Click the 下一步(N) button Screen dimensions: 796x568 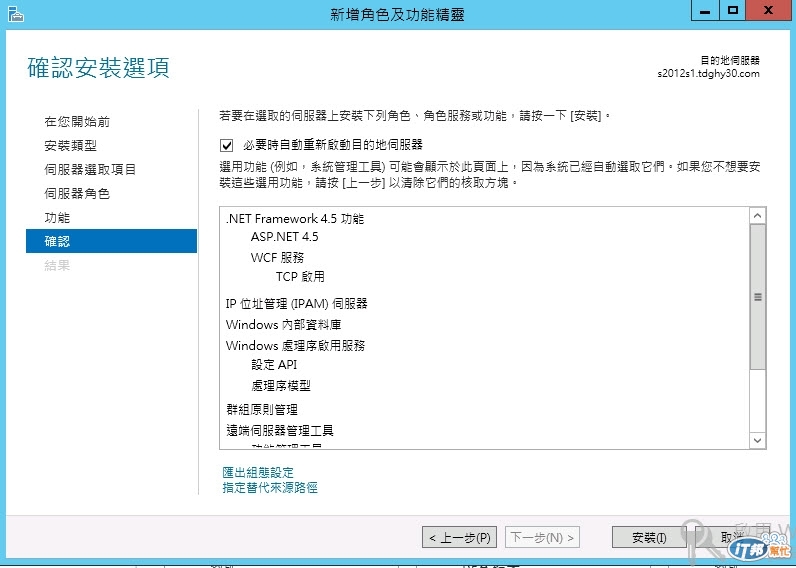(542, 537)
